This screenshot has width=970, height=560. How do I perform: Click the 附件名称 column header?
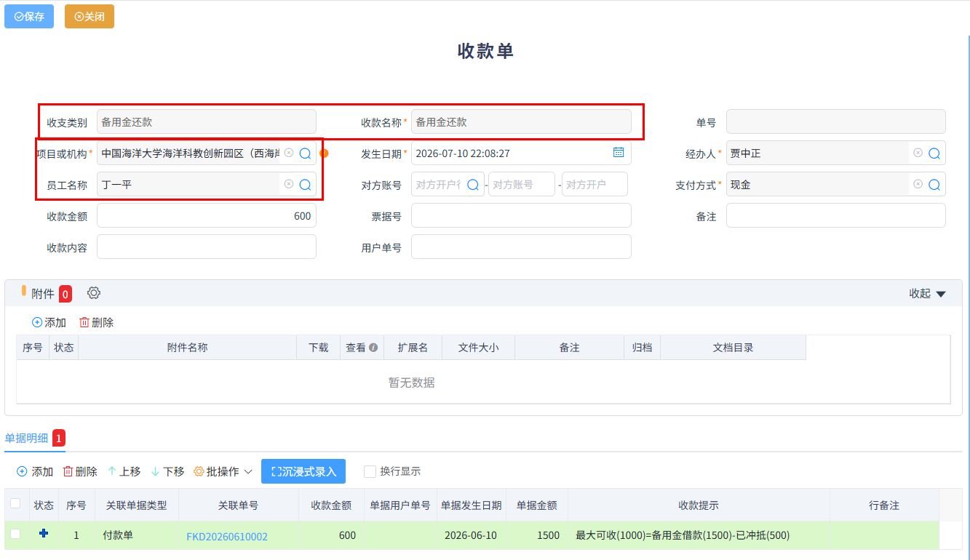[x=188, y=348]
